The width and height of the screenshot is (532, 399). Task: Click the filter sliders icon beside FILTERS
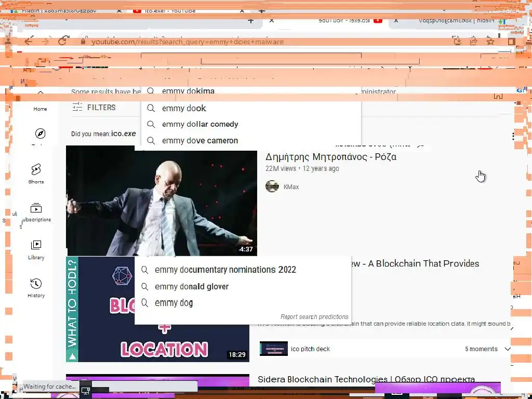coord(77,107)
